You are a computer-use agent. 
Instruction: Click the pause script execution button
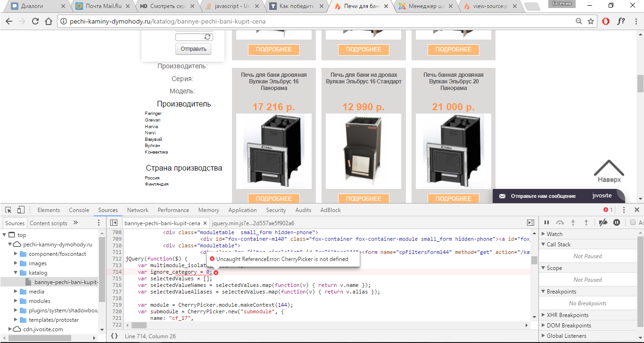click(547, 223)
